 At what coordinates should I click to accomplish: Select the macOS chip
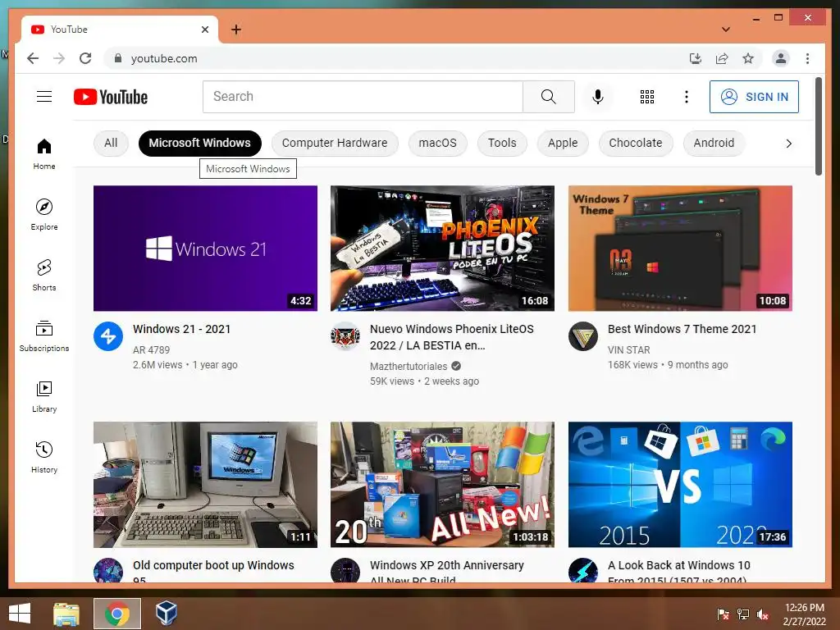pyautogui.click(x=438, y=143)
